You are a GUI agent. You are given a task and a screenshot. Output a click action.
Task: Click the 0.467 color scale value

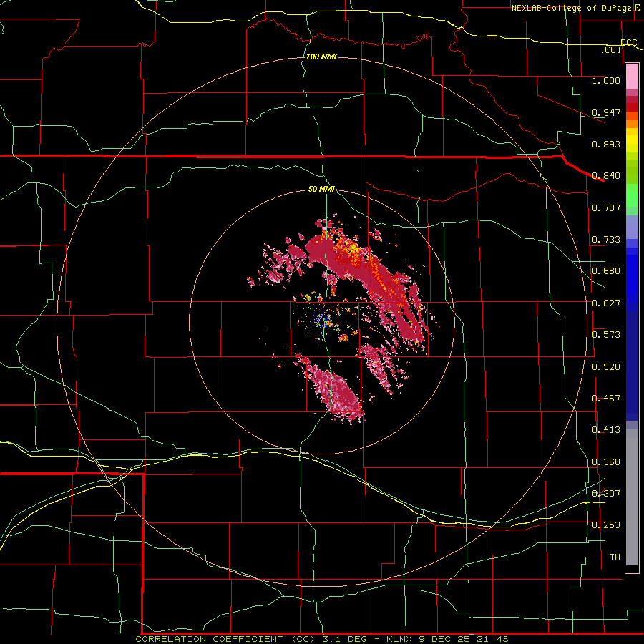[x=606, y=399]
